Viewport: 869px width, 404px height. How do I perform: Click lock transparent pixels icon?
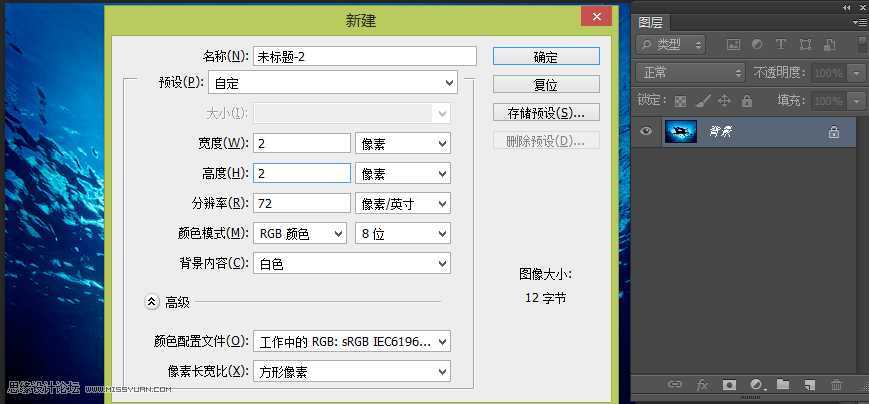coord(681,101)
